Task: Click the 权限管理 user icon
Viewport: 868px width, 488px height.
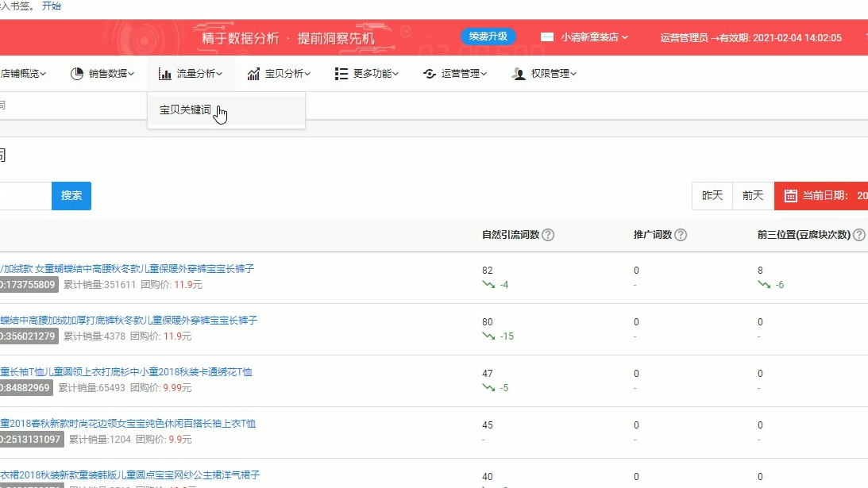Action: point(519,74)
